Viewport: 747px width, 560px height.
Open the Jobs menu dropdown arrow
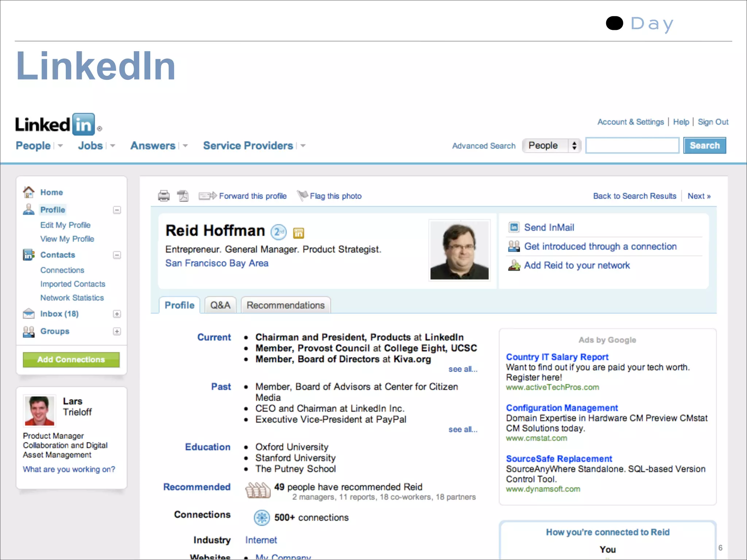112,146
